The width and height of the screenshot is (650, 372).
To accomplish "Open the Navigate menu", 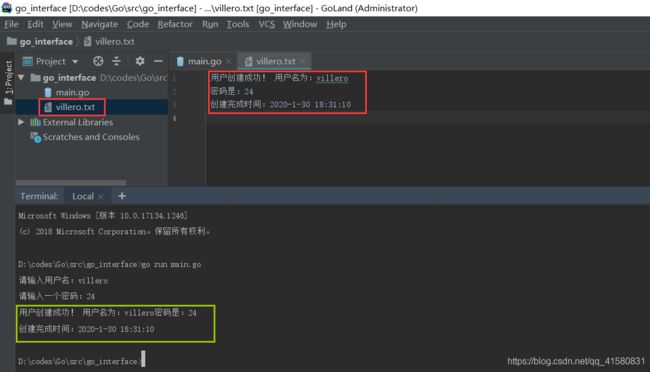I will click(x=99, y=24).
